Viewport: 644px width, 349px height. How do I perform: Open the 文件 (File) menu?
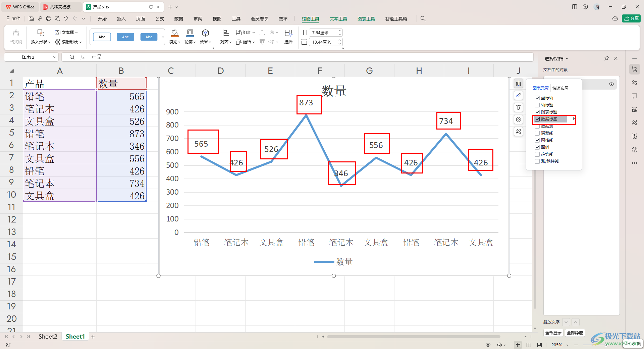(13, 19)
